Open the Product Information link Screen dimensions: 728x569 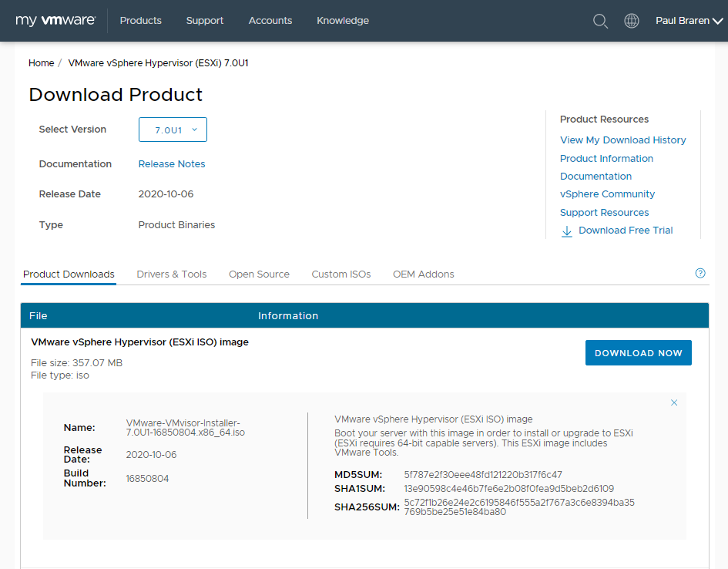[x=606, y=158]
